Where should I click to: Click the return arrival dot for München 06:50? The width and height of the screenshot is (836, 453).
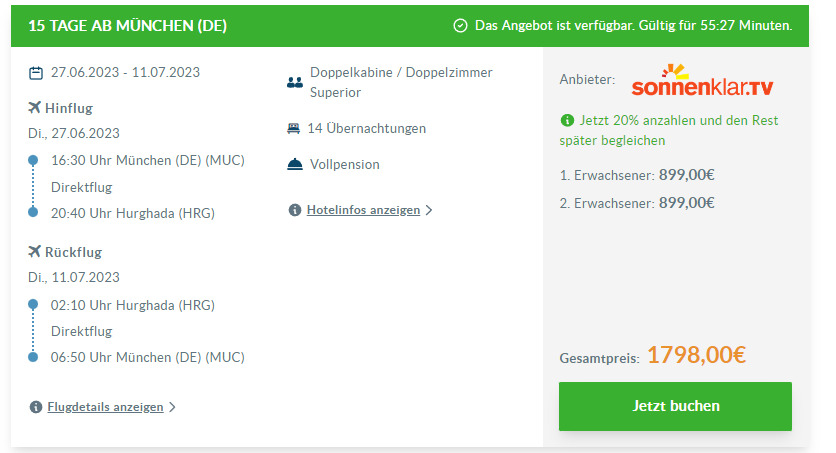coord(33,357)
